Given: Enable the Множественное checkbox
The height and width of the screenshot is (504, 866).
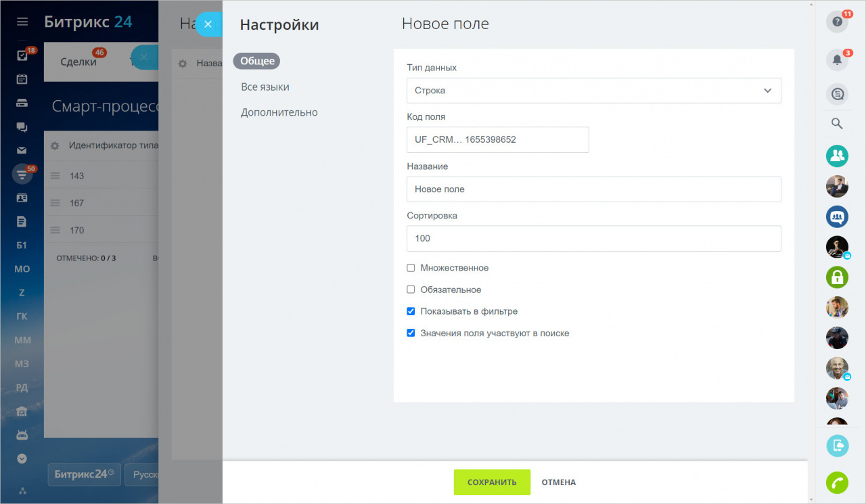Looking at the screenshot, I should pyautogui.click(x=411, y=268).
